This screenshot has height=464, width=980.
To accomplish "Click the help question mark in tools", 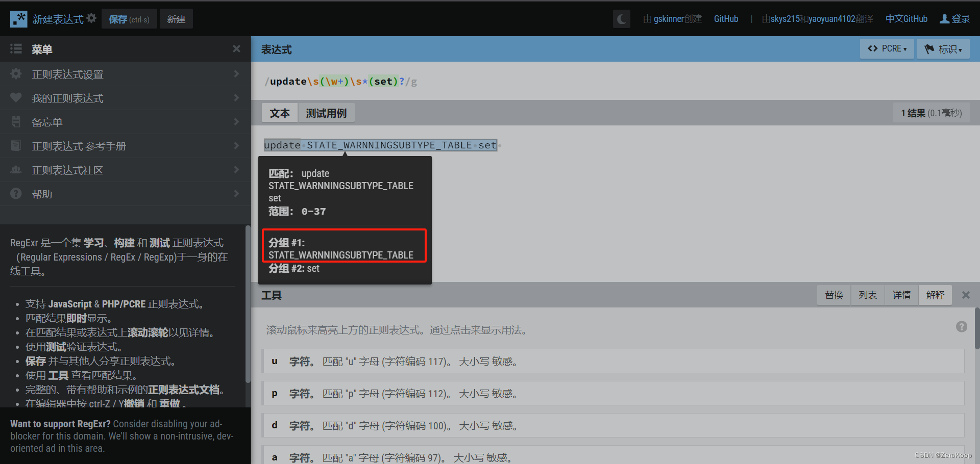I will [962, 327].
